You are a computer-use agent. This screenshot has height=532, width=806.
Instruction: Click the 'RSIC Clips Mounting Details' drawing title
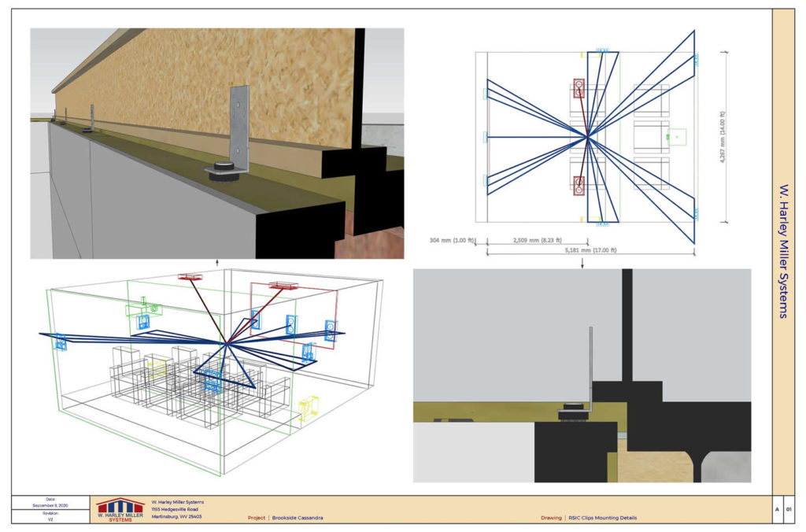click(x=602, y=518)
